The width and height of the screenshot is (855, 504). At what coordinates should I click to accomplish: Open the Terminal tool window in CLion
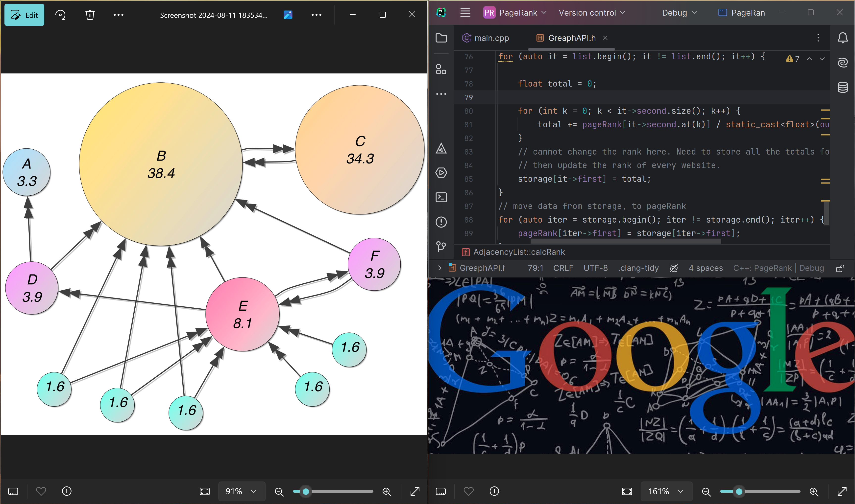click(x=441, y=197)
